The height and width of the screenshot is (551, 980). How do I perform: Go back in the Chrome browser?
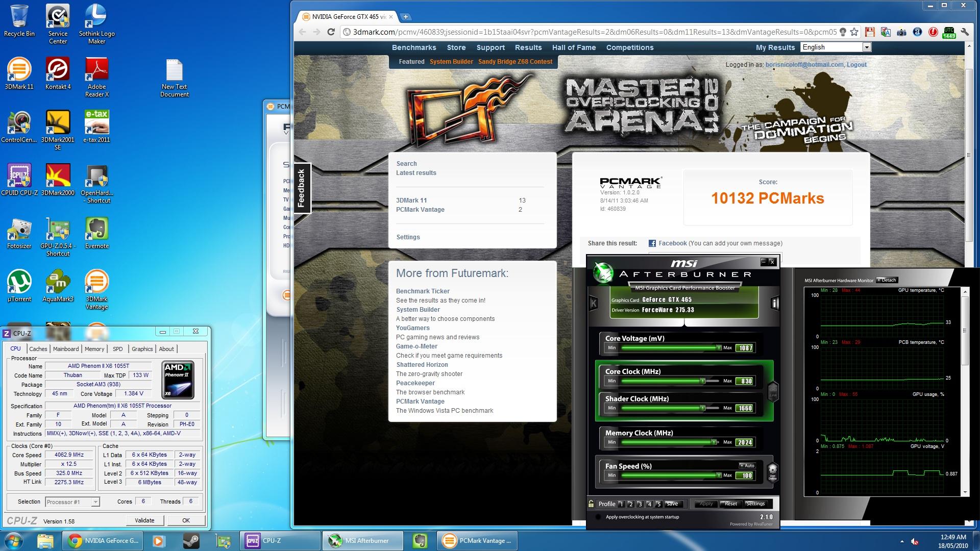(x=302, y=32)
